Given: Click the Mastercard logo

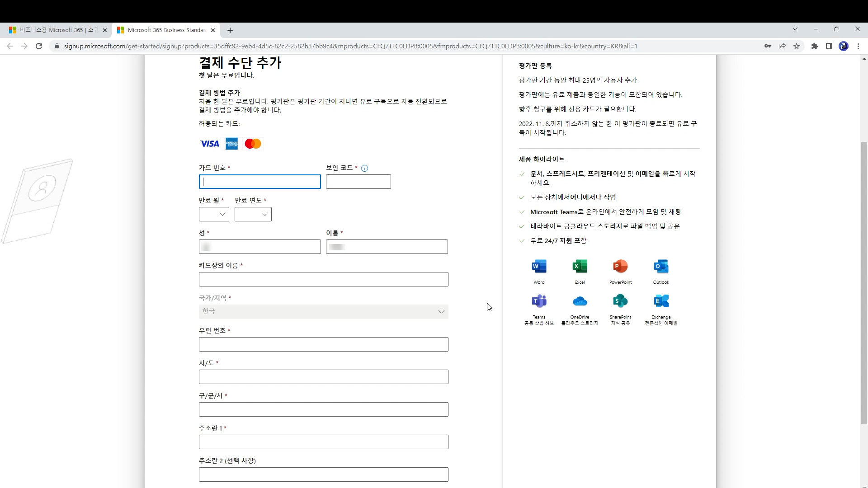Looking at the screenshot, I should (253, 144).
